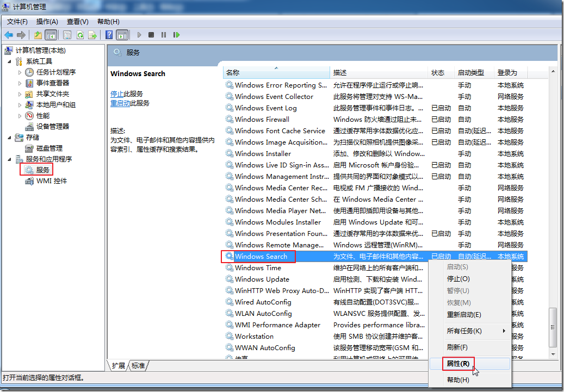Collapse the 服务和应用程序 tree node

[x=10, y=159]
